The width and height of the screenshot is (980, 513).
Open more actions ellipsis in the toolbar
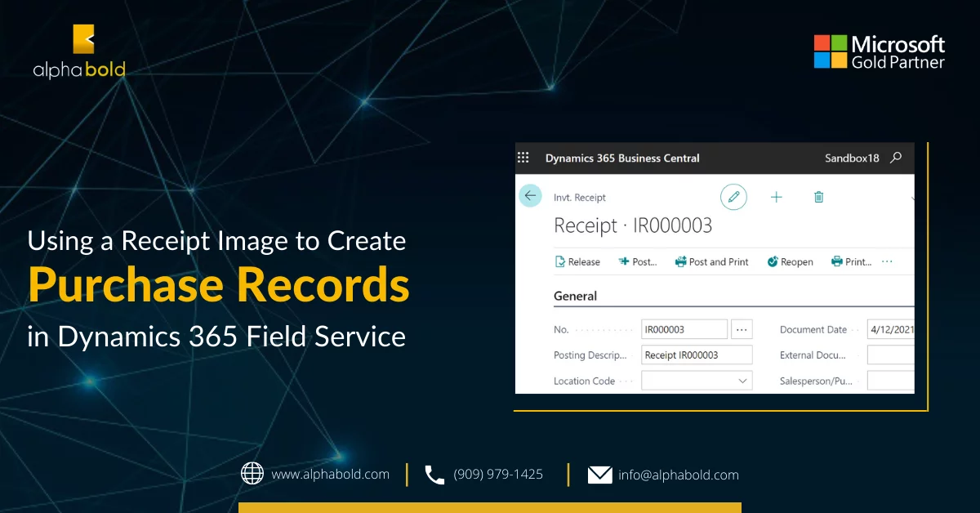[888, 262]
